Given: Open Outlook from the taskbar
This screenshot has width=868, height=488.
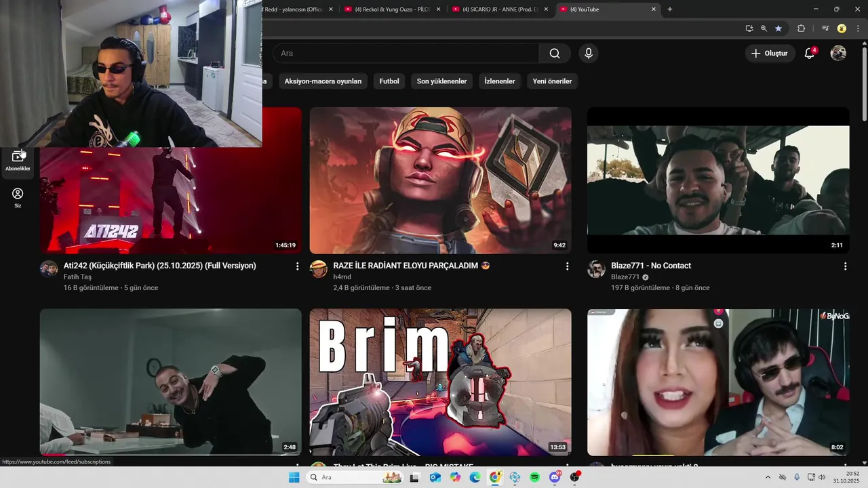Looking at the screenshot, I should point(435,477).
